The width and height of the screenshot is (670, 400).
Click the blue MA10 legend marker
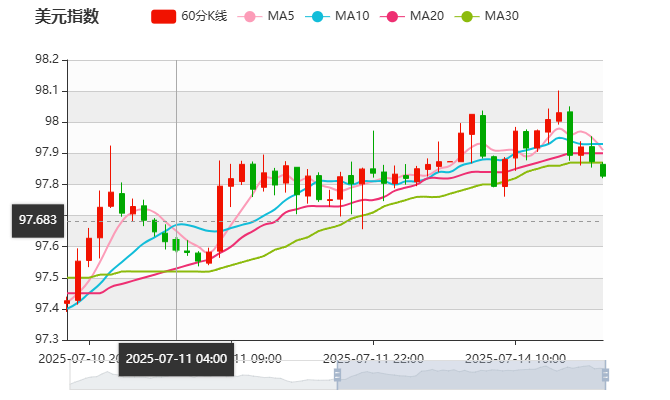tap(317, 17)
